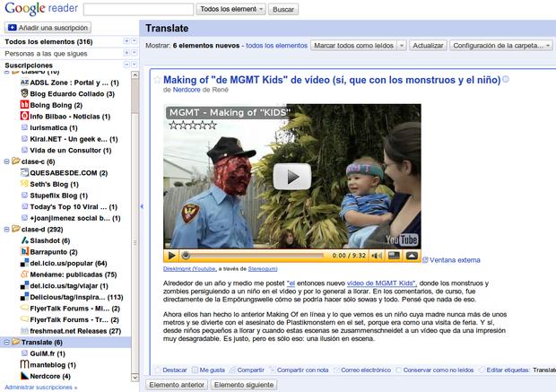The height and width of the screenshot is (392, 556).
Task: Open Nerdcore feed in sidebar
Action: [x=50, y=376]
